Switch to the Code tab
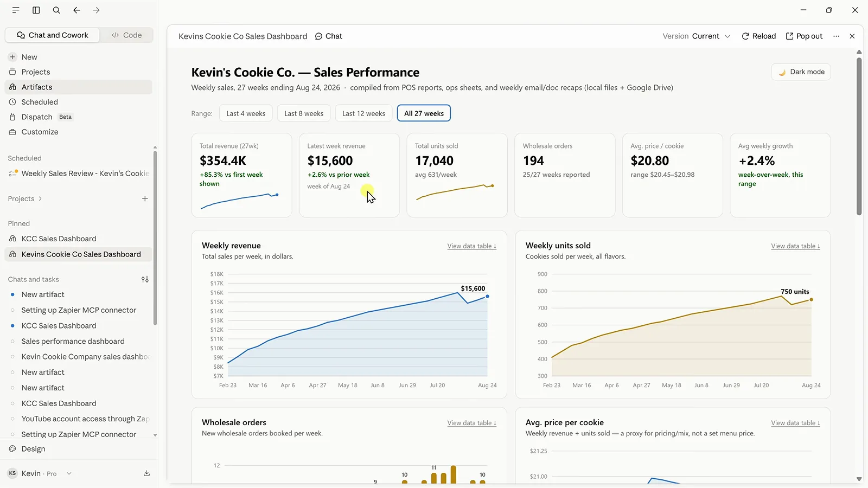 pos(126,35)
